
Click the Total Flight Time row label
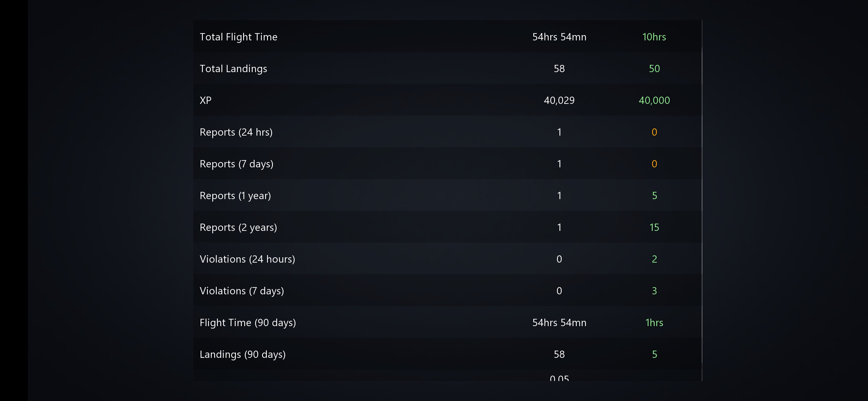coord(238,37)
